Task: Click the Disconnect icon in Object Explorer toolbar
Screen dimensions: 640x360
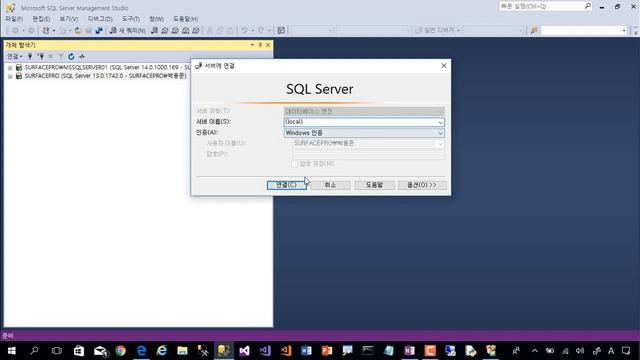Action: pyautogui.click(x=40, y=56)
